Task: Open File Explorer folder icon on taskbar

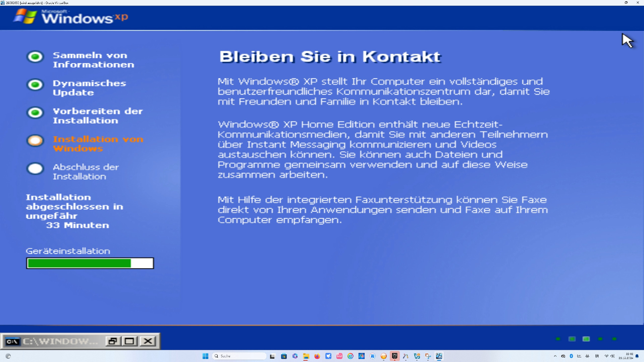Action: pyautogui.click(x=306, y=356)
